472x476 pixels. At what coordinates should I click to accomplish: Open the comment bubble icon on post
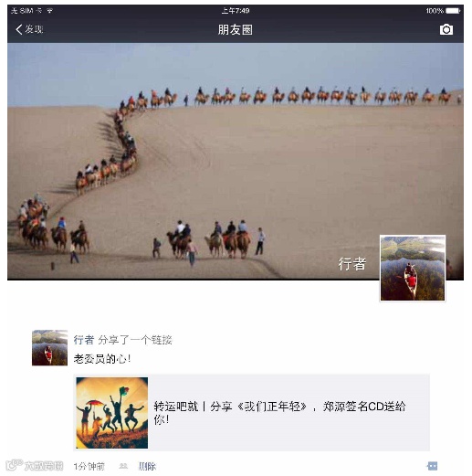coord(432,466)
